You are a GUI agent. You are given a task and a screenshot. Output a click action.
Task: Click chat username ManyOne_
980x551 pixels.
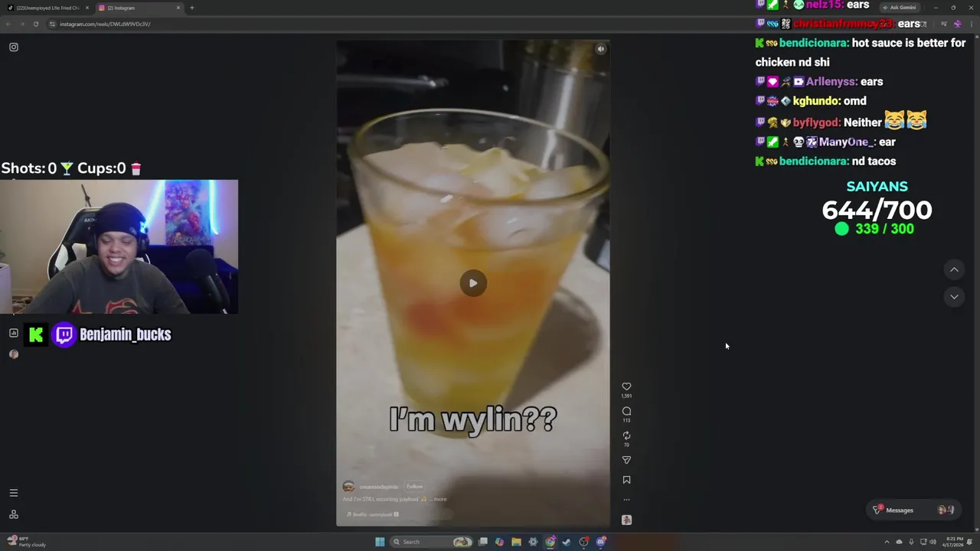click(847, 142)
